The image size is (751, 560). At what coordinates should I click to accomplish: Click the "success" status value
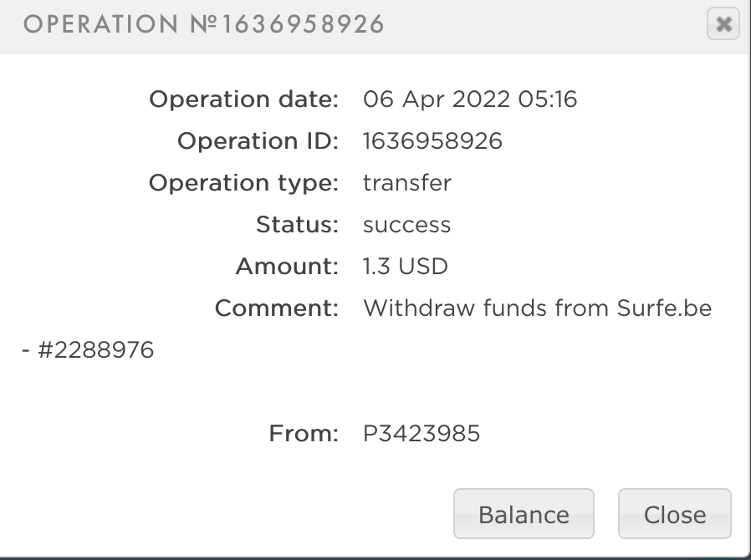pyautogui.click(x=407, y=225)
